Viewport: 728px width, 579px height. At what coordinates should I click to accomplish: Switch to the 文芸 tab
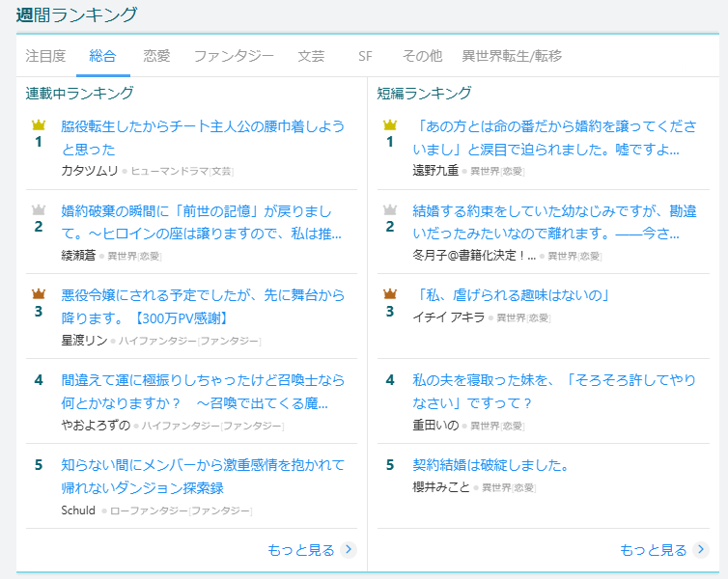coord(311,56)
